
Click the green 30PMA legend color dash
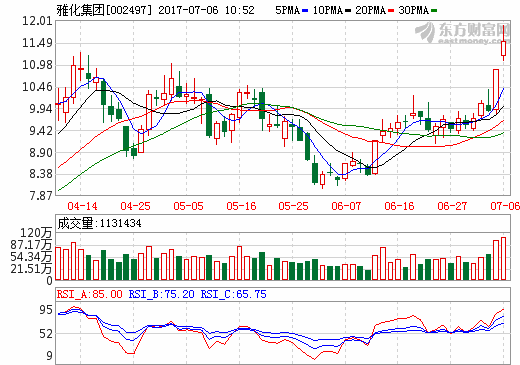[434, 11]
